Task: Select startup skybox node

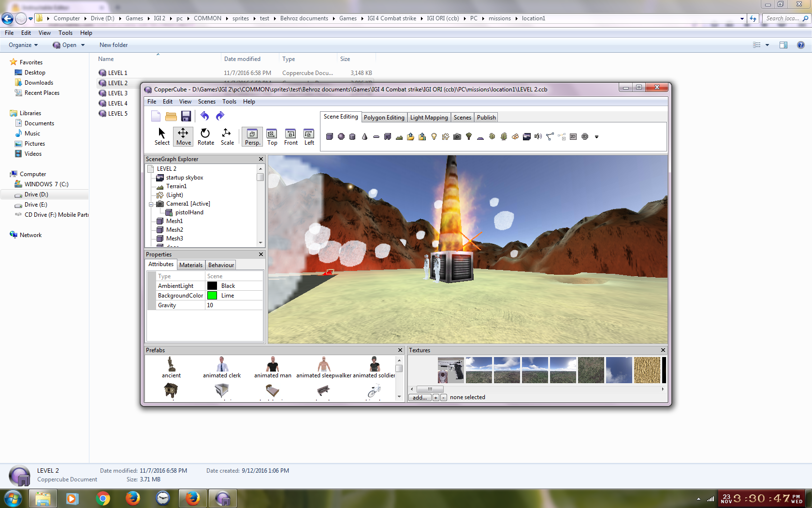Action: (x=185, y=178)
